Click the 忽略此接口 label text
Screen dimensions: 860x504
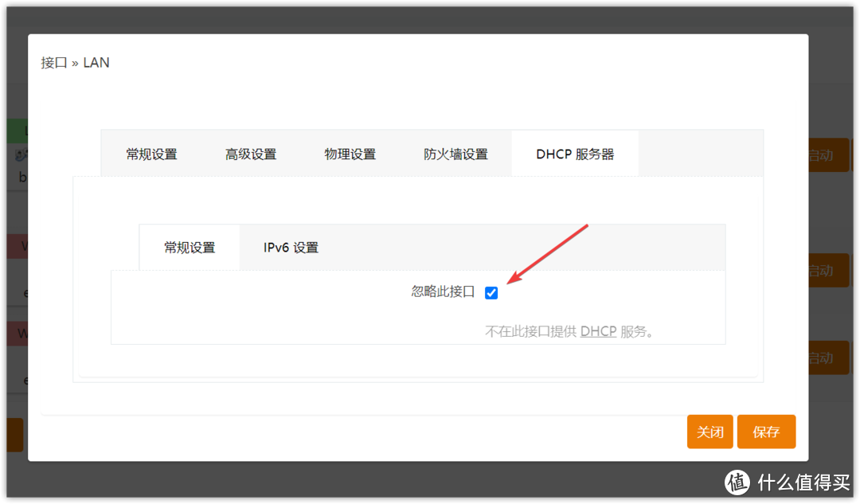443,291
